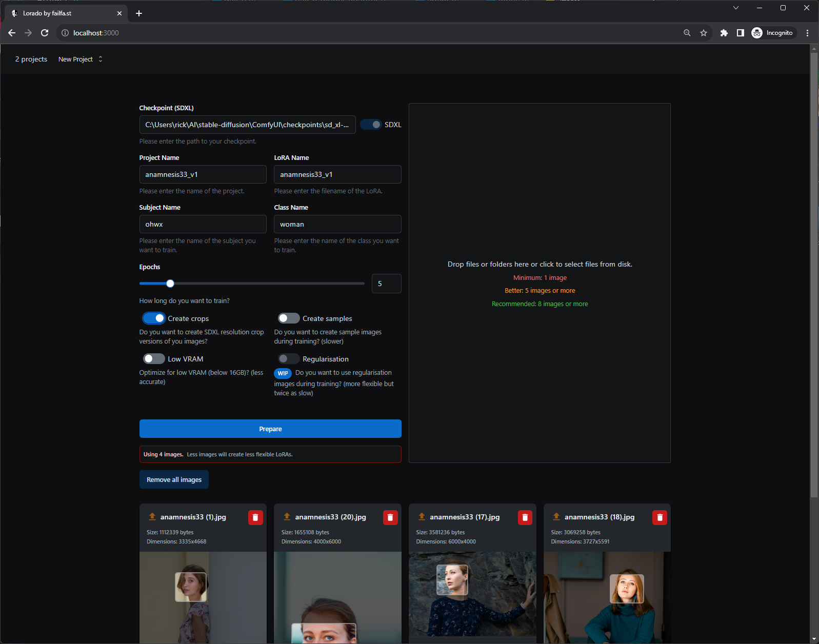Focus the Subject Name field containing ohwx

pyautogui.click(x=203, y=224)
